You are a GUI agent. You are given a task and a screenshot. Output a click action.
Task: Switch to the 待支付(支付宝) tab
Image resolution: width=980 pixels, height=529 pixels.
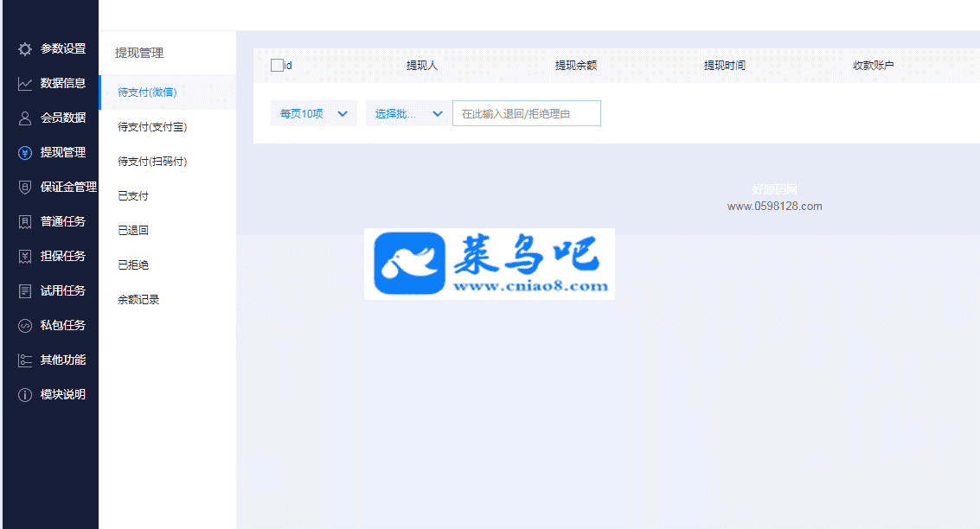pos(152,127)
